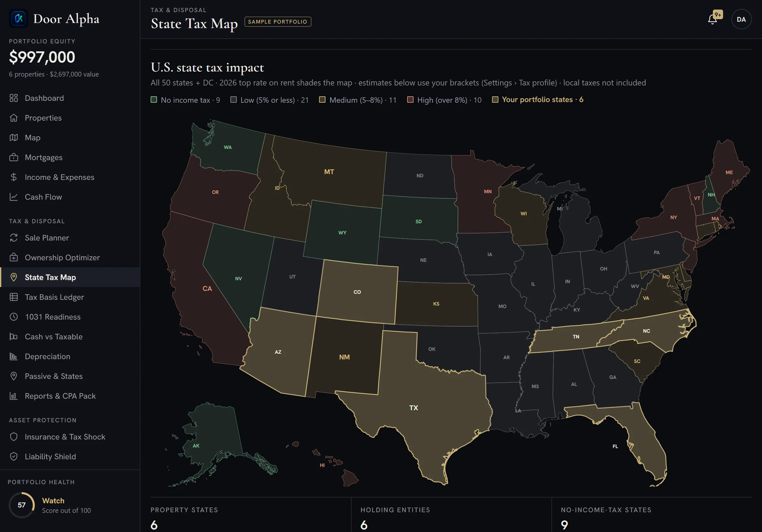Click the Low (5% or less) legend entry
Viewport: 762px width, 532px height.
270,100
